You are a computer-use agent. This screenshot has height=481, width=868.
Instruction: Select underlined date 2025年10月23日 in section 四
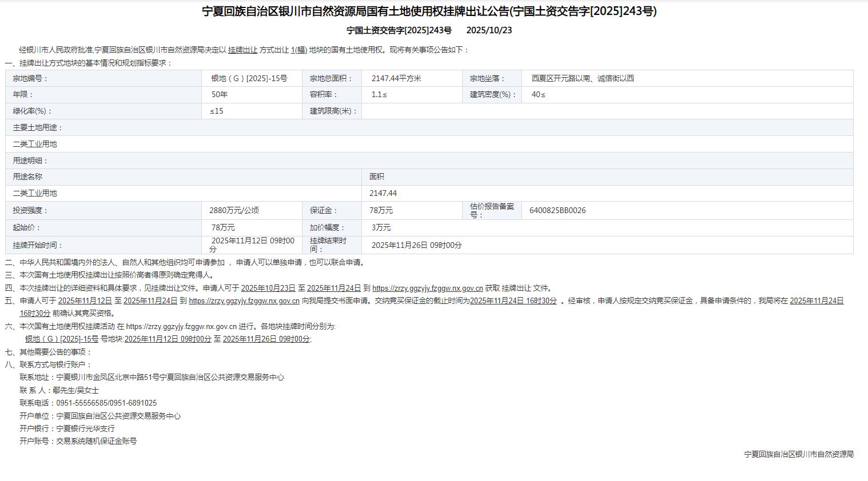(268, 288)
